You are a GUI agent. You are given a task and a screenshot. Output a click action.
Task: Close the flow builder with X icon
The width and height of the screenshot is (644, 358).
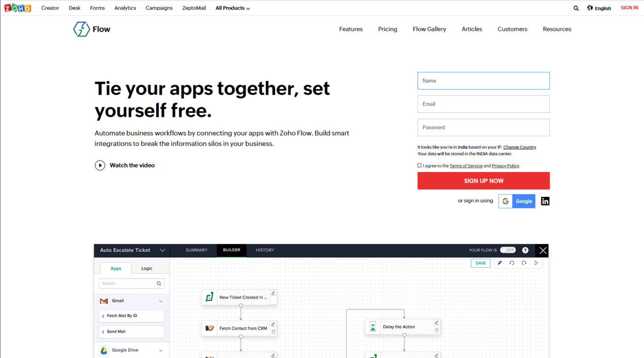(543, 250)
